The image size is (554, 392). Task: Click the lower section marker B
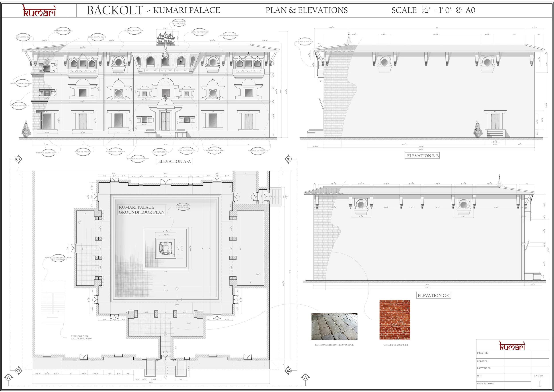[x=289, y=370]
